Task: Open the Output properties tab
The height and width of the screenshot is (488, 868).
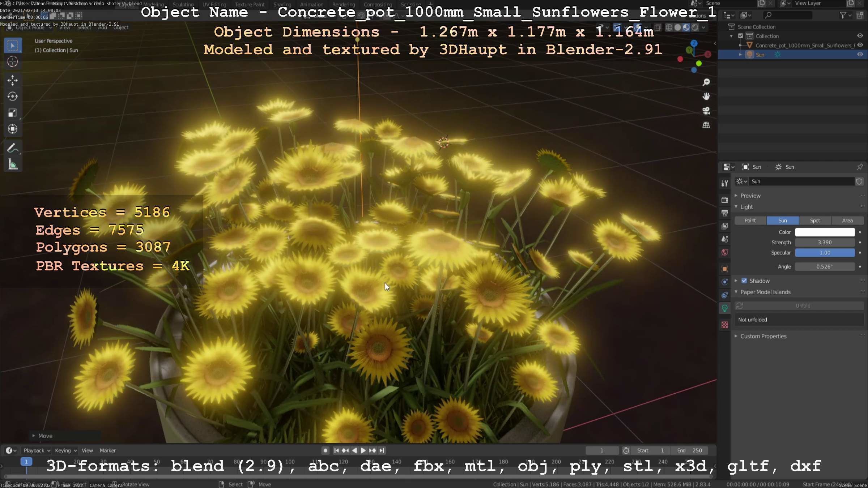Action: tap(724, 213)
